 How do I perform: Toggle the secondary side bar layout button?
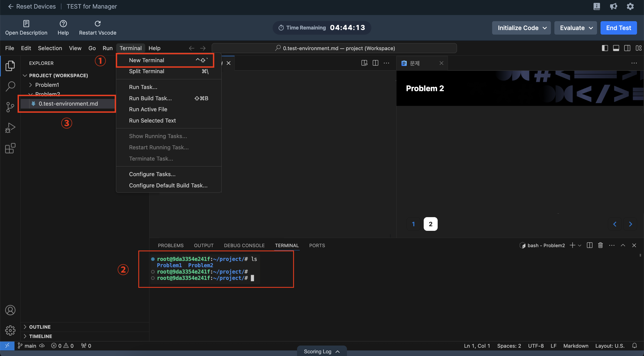627,48
